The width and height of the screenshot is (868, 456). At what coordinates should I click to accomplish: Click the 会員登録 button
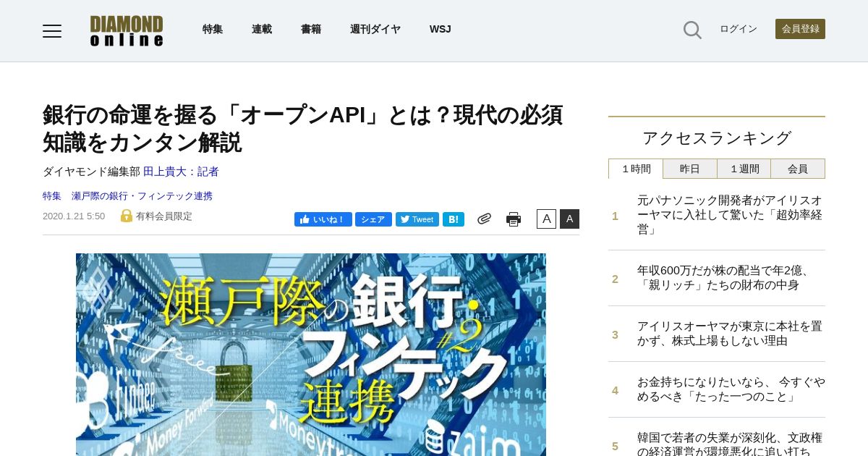[x=800, y=29]
